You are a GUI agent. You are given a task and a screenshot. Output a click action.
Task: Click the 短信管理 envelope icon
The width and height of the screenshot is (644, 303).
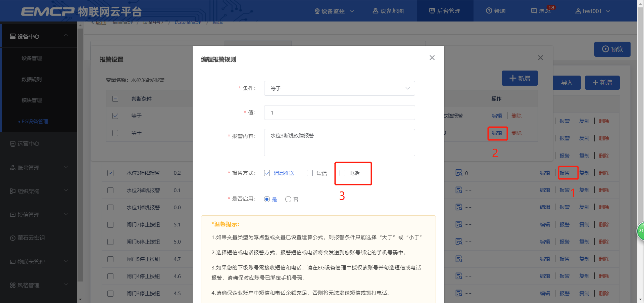[13, 215]
